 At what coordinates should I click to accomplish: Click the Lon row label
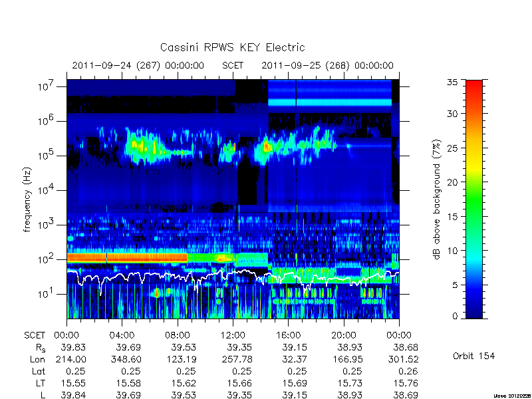[38, 359]
